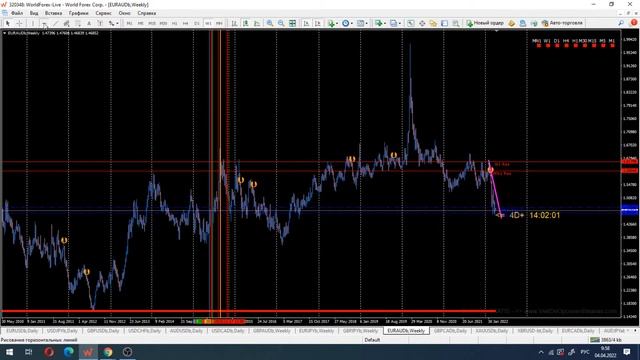Image resolution: width=640 pixels, height=360 pixels.
Task: Open the profiles dropdown
Action: coord(395,23)
